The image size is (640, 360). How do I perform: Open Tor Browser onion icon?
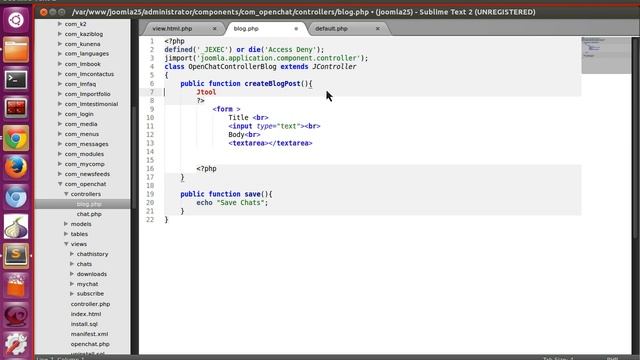point(16,227)
